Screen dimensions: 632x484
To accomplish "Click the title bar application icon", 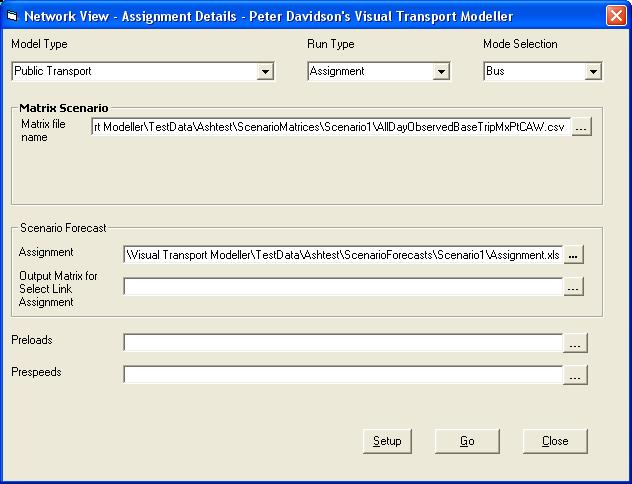I will point(12,16).
